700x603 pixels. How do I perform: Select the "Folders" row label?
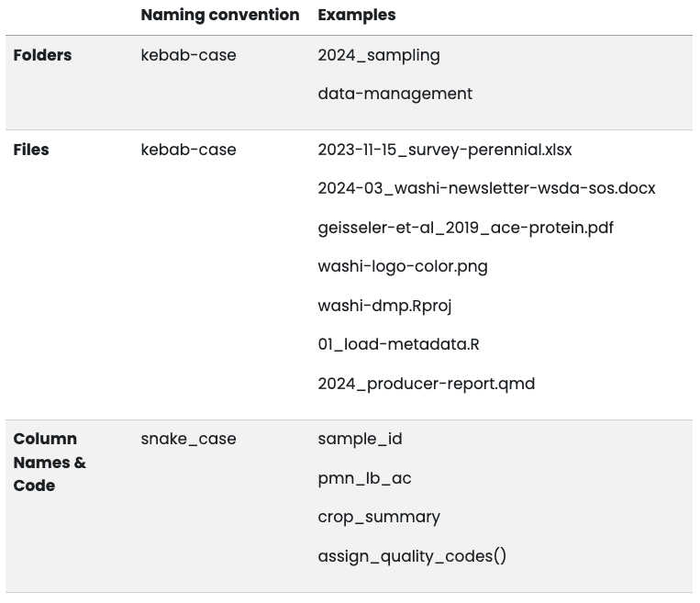(42, 55)
